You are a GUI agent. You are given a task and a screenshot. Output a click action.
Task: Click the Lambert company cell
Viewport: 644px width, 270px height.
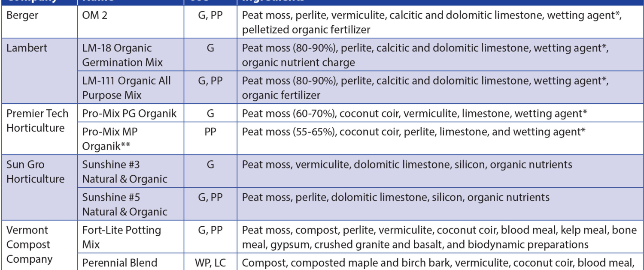point(26,48)
